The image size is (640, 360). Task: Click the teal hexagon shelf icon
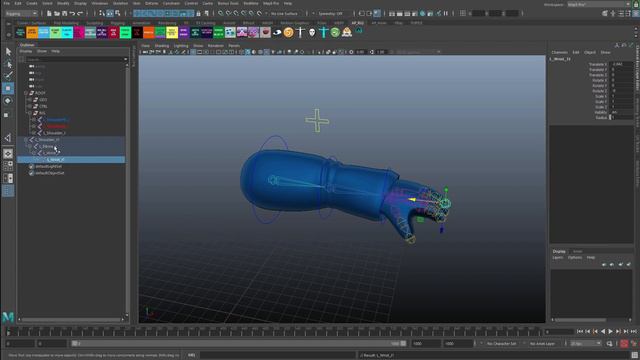point(359,31)
